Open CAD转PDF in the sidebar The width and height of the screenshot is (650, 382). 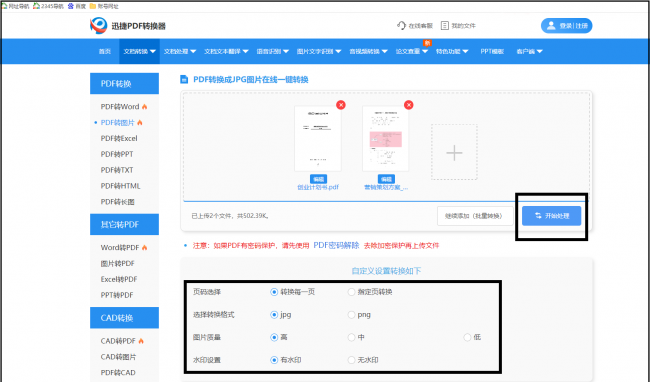(118, 341)
